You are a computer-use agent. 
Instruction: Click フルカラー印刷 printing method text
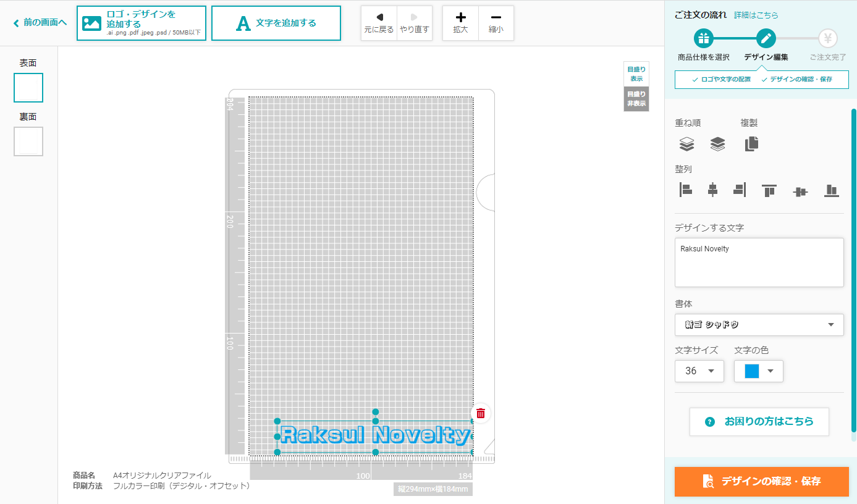[183, 486]
